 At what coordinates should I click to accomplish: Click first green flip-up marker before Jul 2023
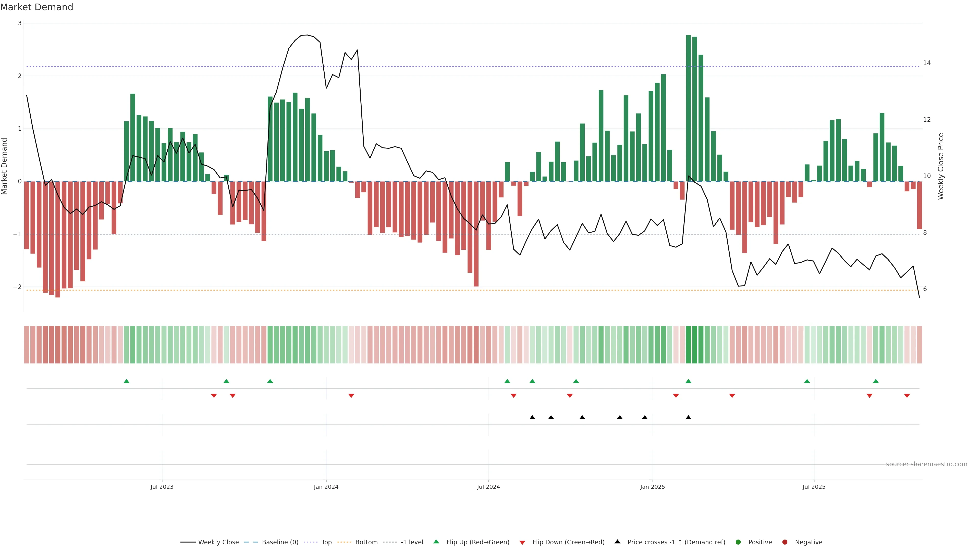click(x=127, y=381)
